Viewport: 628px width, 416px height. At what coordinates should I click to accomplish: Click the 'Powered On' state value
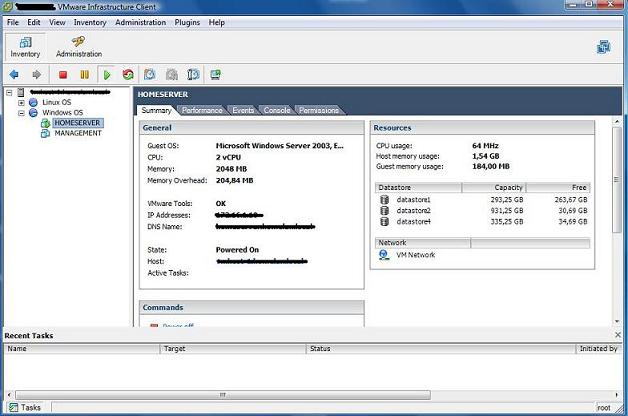[237, 249]
